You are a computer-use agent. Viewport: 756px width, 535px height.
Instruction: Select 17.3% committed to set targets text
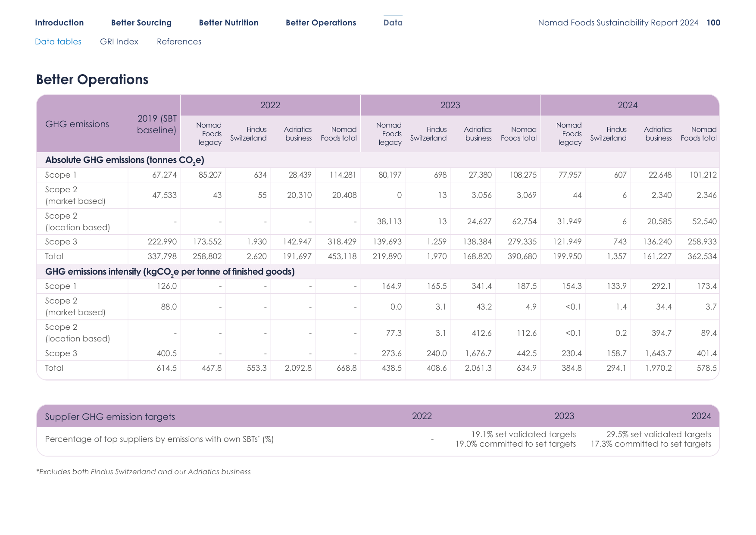click(x=651, y=444)
